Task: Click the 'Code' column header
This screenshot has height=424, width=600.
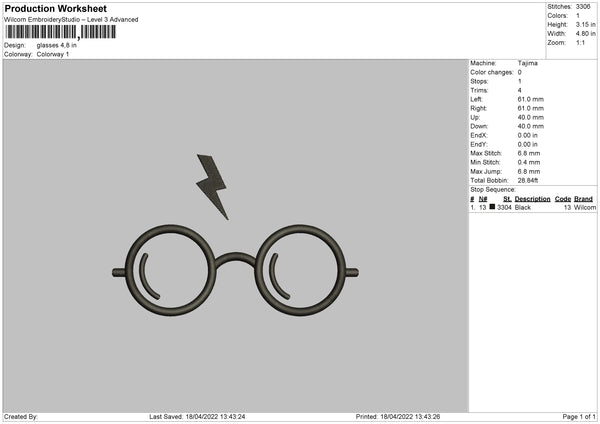Action: click(562, 199)
